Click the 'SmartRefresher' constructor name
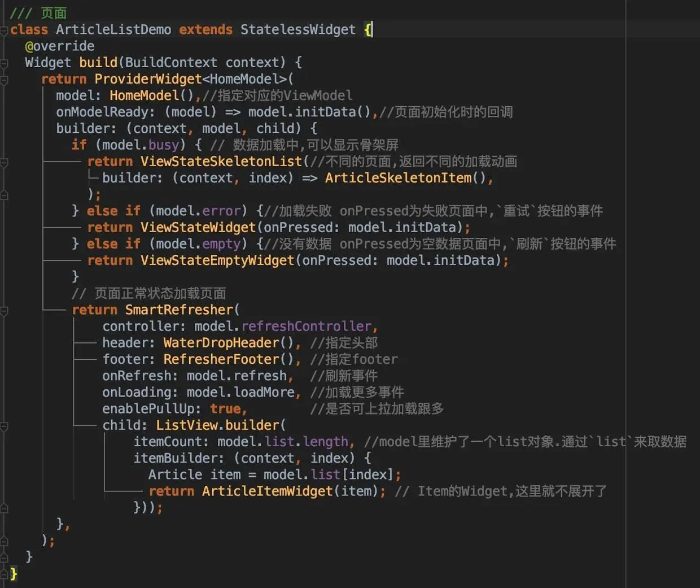The height and width of the screenshot is (588, 700). 179,310
